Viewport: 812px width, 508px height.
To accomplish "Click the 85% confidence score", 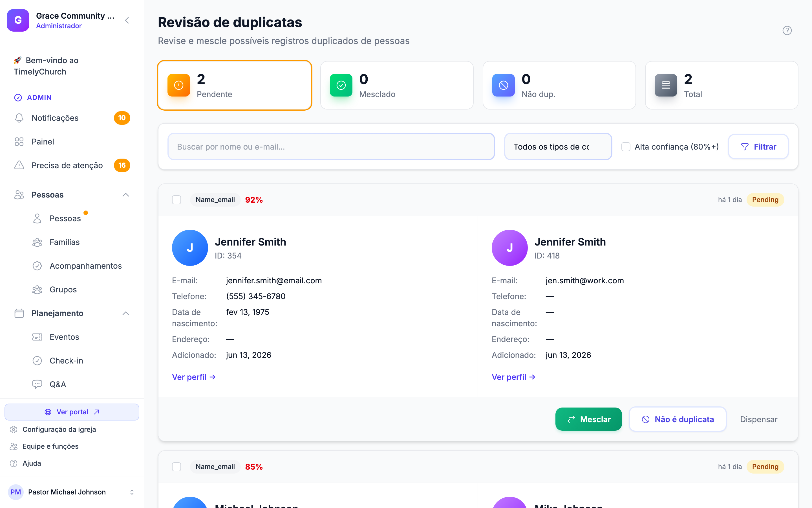I will coord(254,467).
